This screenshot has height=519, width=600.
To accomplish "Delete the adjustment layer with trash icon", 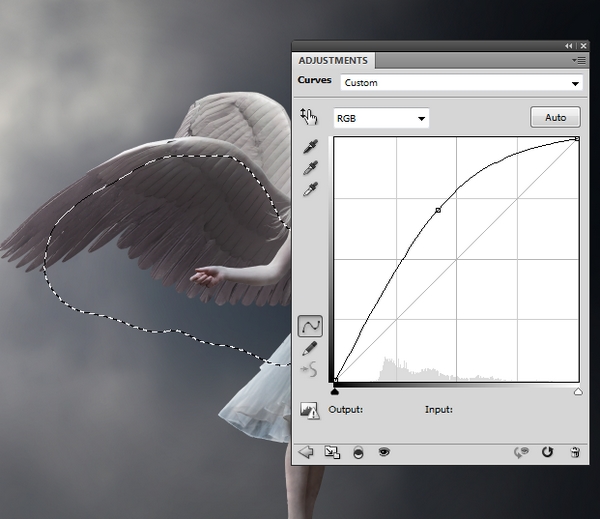I will click(575, 452).
